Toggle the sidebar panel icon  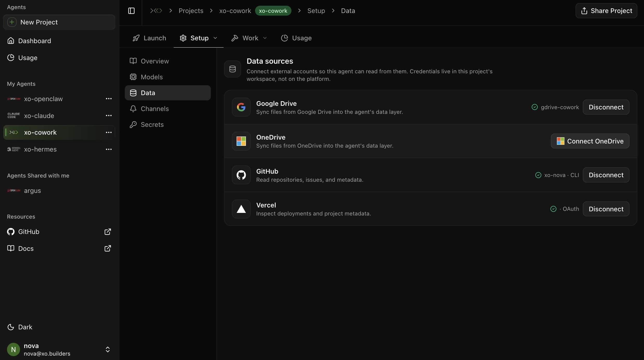click(131, 11)
